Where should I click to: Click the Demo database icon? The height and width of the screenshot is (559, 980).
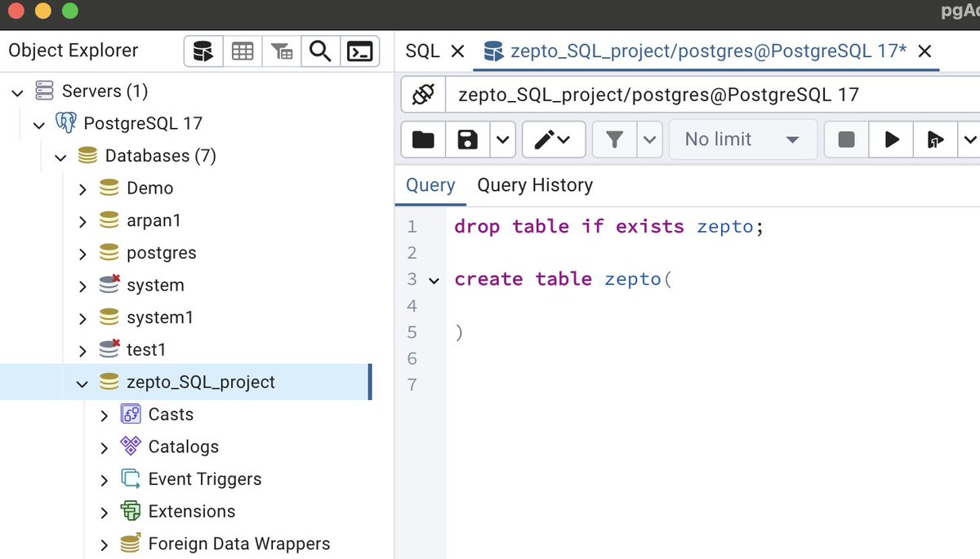click(x=109, y=189)
